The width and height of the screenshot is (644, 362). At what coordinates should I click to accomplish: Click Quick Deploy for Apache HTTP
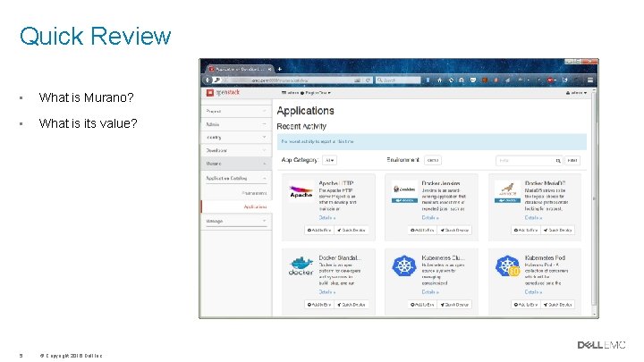click(352, 231)
